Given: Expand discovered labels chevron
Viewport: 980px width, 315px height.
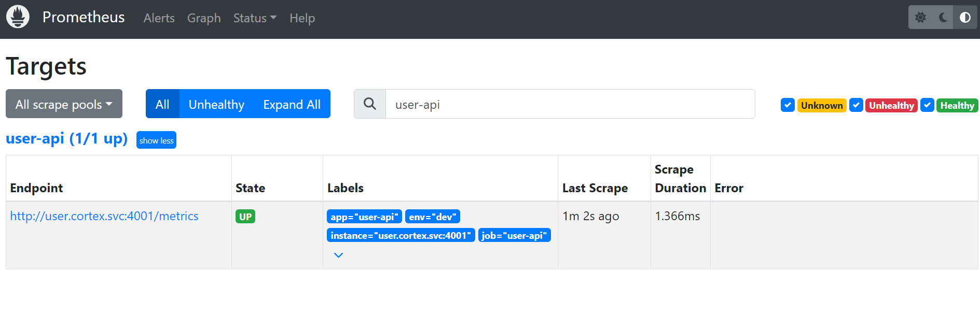Looking at the screenshot, I should coord(338,255).
